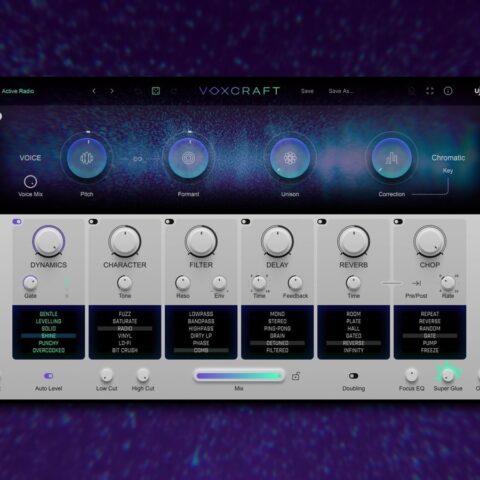Screen dimensions: 480x480
Task: Toggle fullscreen expand icon in header
Action: (430, 91)
